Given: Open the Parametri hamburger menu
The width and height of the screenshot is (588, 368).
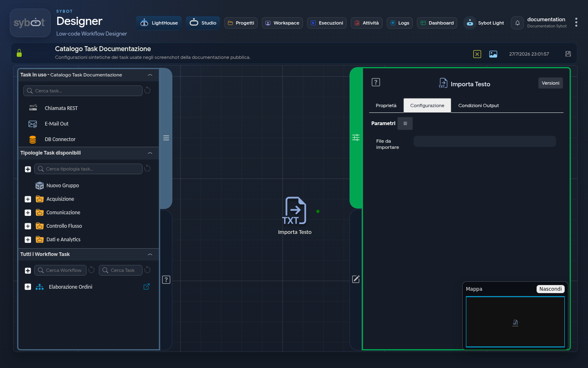Looking at the screenshot, I should tap(405, 123).
